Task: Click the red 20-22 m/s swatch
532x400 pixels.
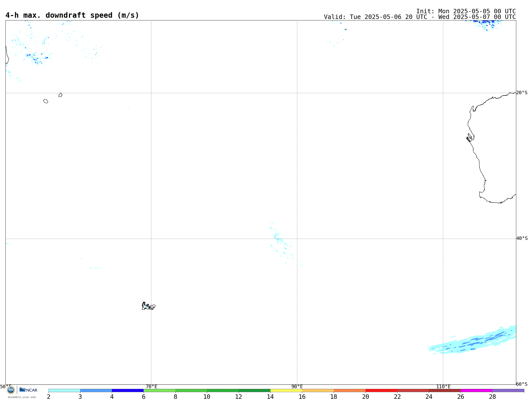Action: click(381, 391)
